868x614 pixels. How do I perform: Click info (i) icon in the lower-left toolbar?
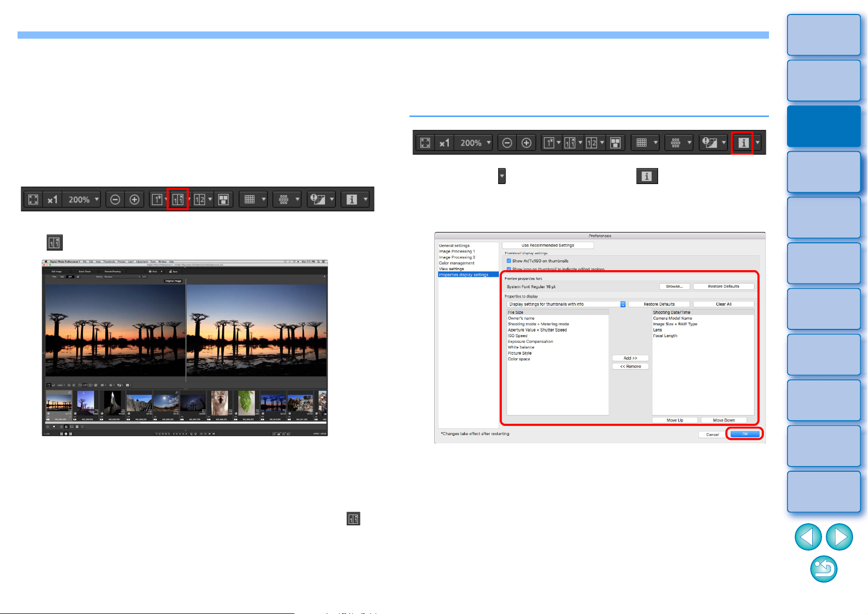(x=352, y=200)
